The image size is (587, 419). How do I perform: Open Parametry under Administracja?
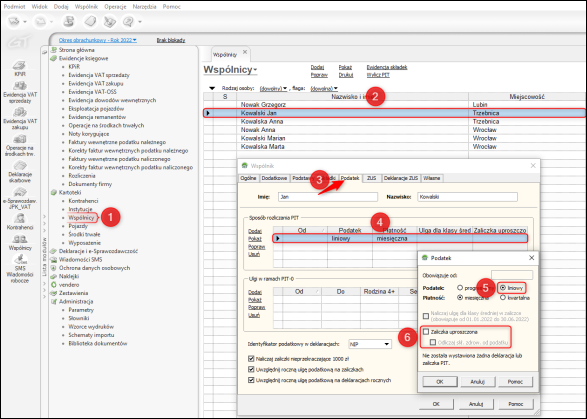coord(81,310)
